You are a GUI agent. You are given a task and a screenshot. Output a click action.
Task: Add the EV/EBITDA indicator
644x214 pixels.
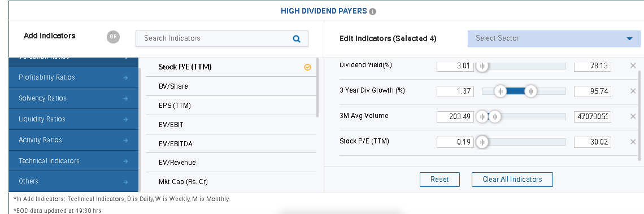click(231, 144)
